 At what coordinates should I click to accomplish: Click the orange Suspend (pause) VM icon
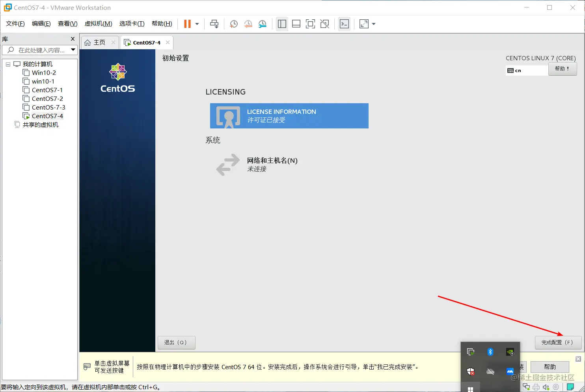click(187, 24)
